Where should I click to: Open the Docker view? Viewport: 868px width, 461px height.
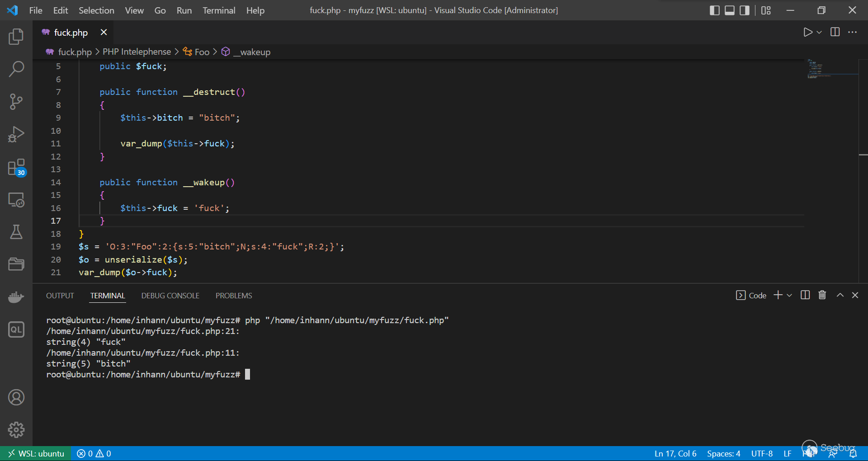click(16, 297)
